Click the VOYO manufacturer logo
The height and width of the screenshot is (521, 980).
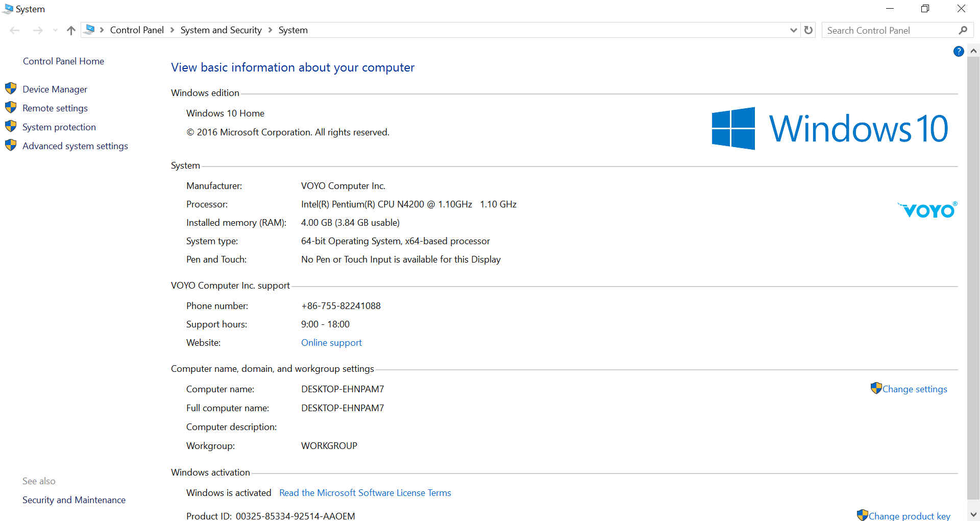(927, 210)
